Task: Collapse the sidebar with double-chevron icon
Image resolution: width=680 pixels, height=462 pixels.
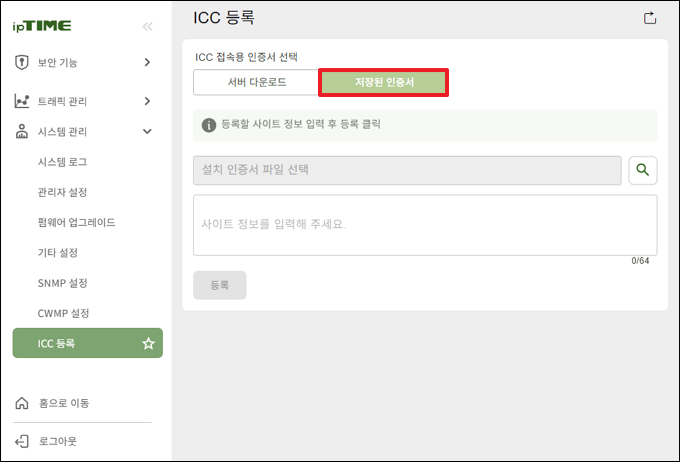Action: coord(148,26)
